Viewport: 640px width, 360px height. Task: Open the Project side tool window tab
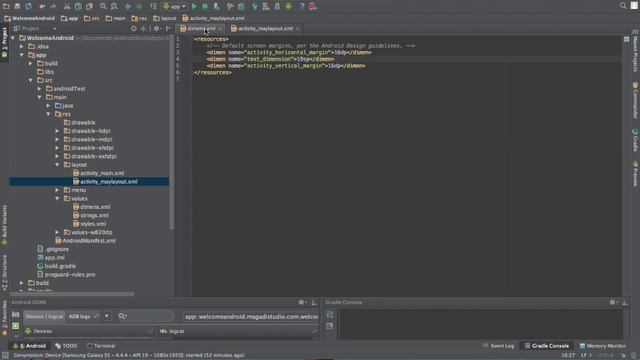(4, 43)
